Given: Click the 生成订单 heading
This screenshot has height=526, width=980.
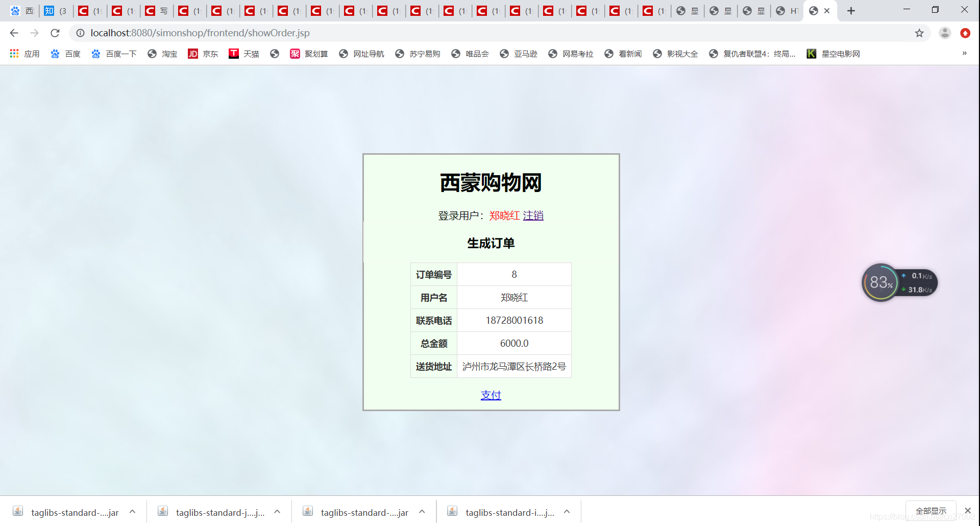Looking at the screenshot, I should click(491, 243).
